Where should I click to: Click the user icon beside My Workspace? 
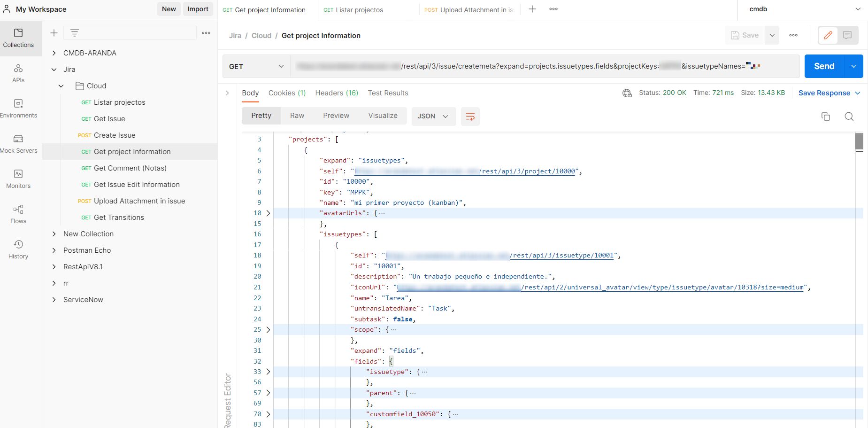7,9
